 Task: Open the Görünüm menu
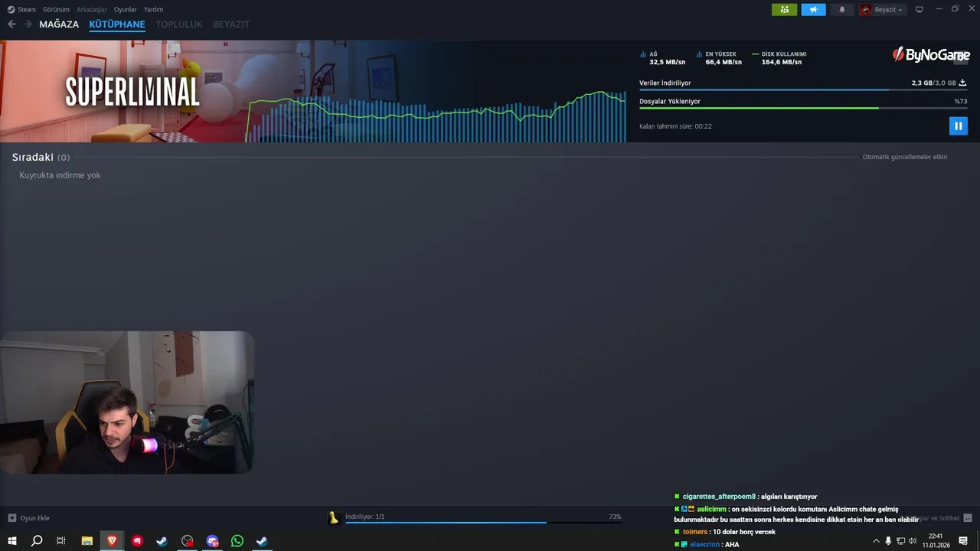click(56, 10)
